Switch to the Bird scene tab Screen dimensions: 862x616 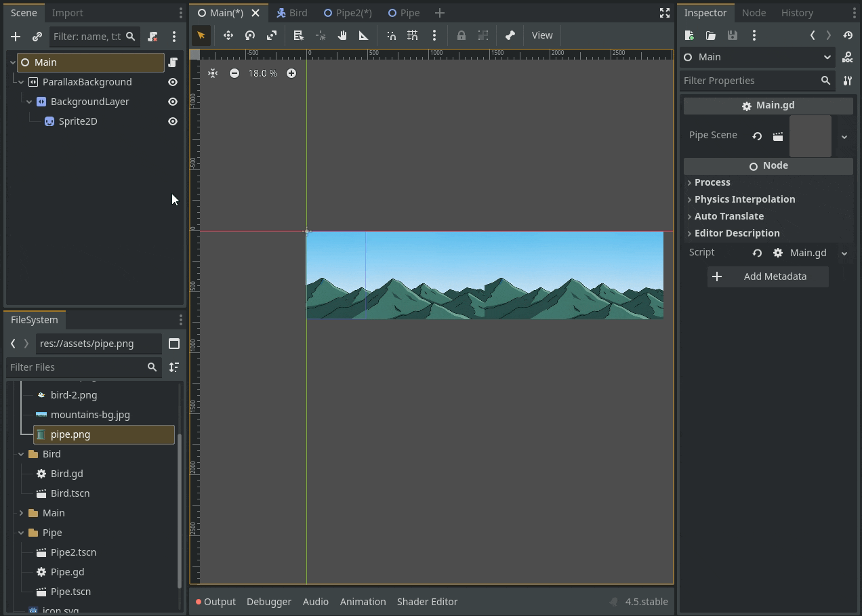pos(292,13)
